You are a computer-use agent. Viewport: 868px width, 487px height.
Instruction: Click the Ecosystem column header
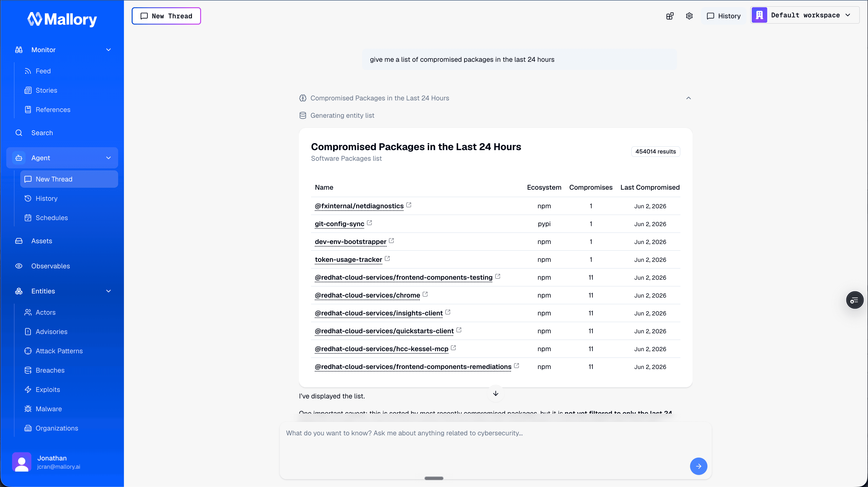click(x=544, y=188)
